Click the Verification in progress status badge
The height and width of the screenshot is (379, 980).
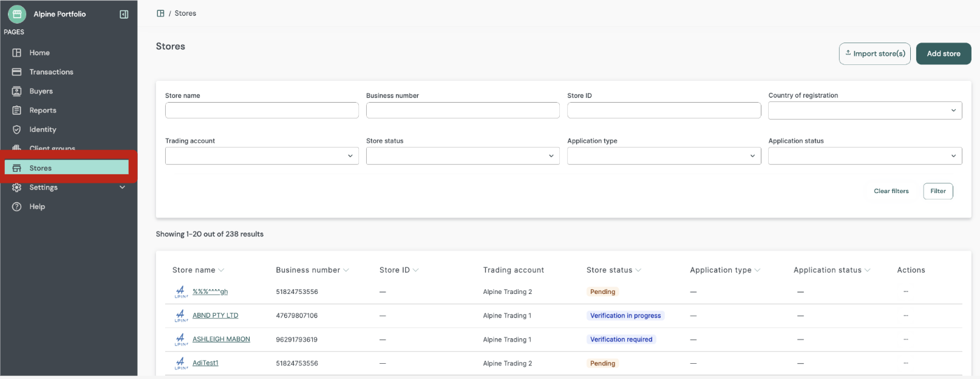point(625,316)
